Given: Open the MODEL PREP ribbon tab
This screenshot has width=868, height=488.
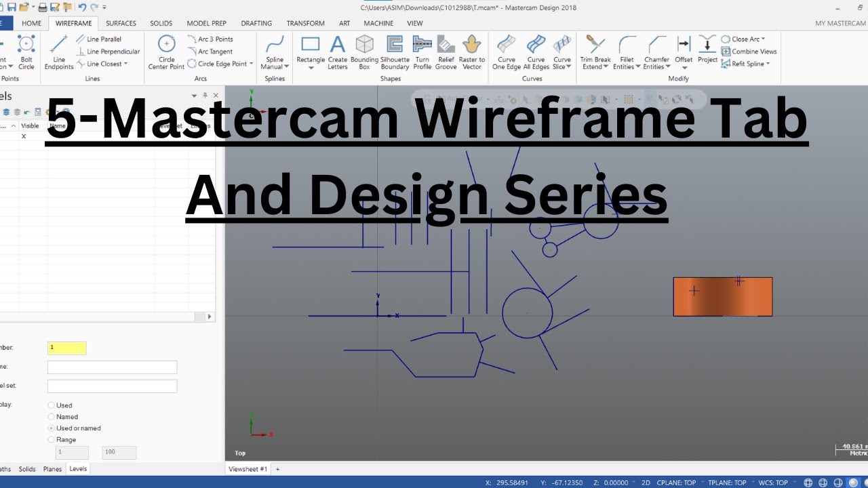Looking at the screenshot, I should (x=207, y=23).
